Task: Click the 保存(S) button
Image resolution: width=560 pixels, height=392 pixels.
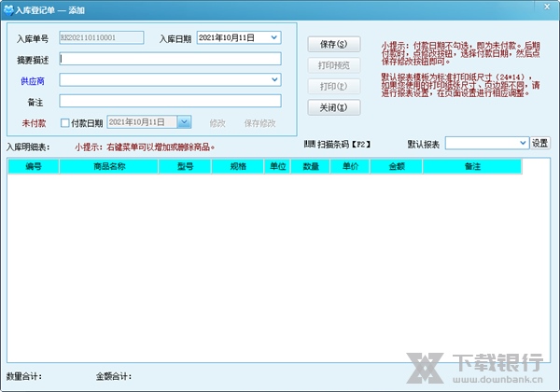Action: tap(334, 44)
